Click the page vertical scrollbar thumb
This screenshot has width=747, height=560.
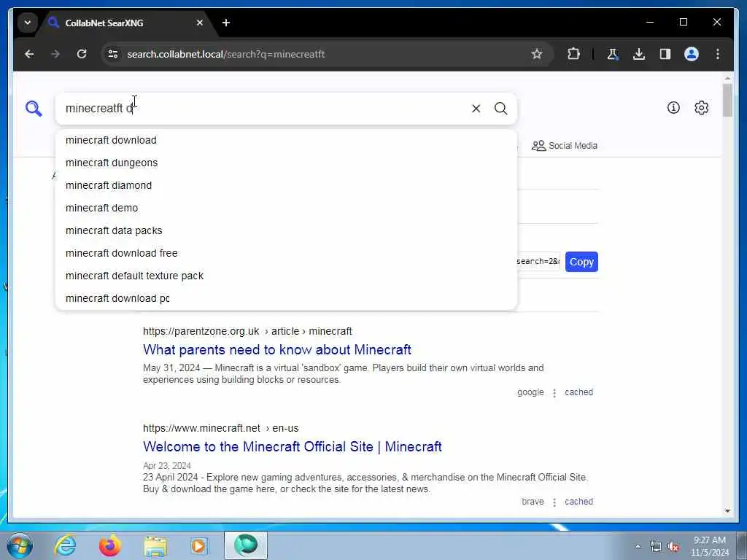tap(727, 101)
